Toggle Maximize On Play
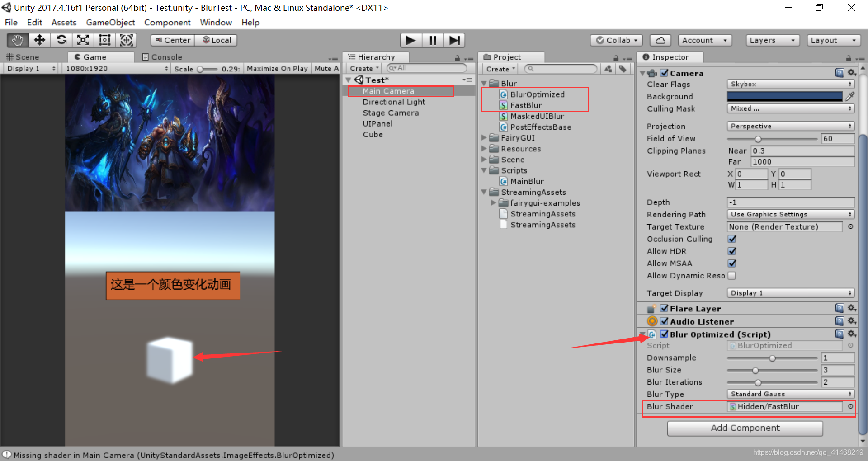Image resolution: width=868 pixels, height=461 pixels. (x=277, y=68)
